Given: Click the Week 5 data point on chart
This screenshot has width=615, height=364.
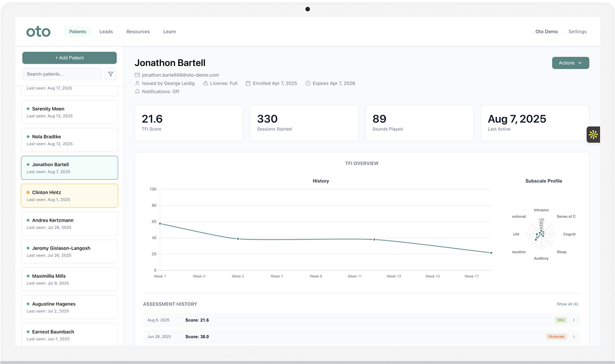Looking at the screenshot, I should click(x=238, y=239).
